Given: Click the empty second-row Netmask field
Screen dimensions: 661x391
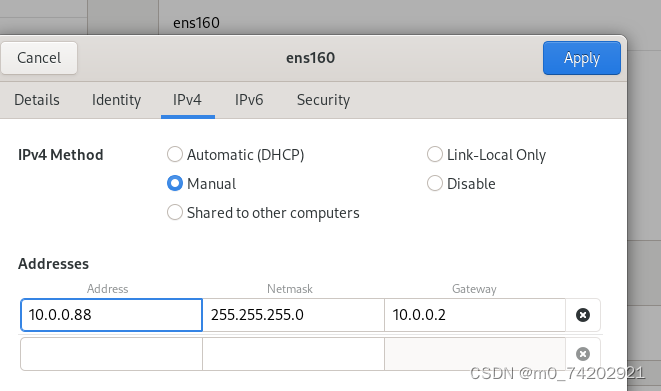Looking at the screenshot, I should (x=293, y=354).
